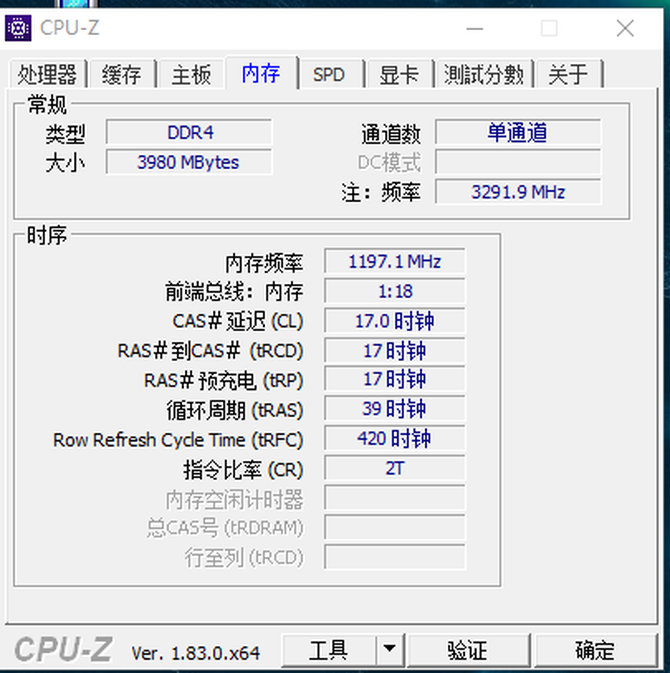Open the 显卡 tab
Image resolution: width=670 pixels, height=673 pixels.
(x=399, y=74)
